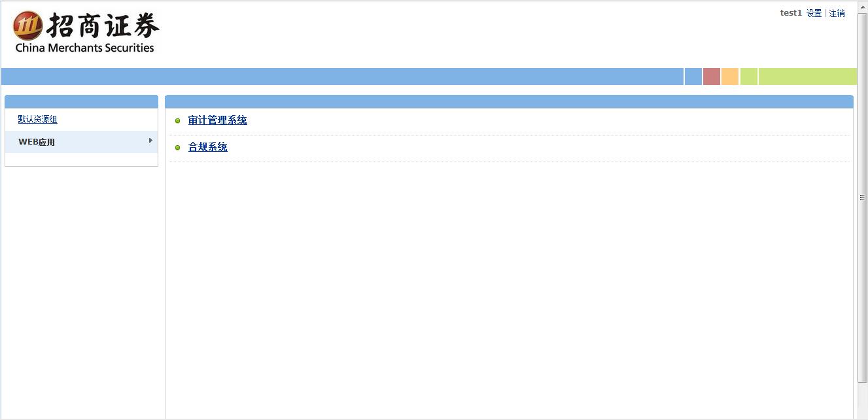868x420 pixels.
Task: Click the blue header above the sidebar panel
Action: 81,101
